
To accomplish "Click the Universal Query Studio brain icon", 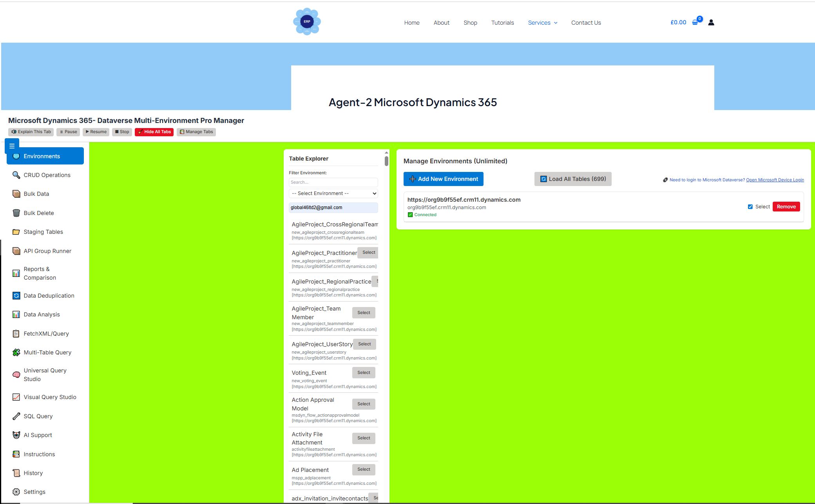I will coord(16,374).
